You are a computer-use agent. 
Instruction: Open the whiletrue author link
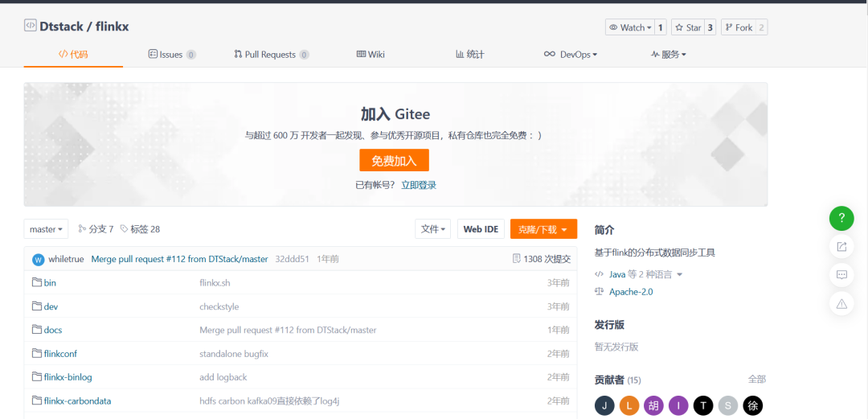67,259
